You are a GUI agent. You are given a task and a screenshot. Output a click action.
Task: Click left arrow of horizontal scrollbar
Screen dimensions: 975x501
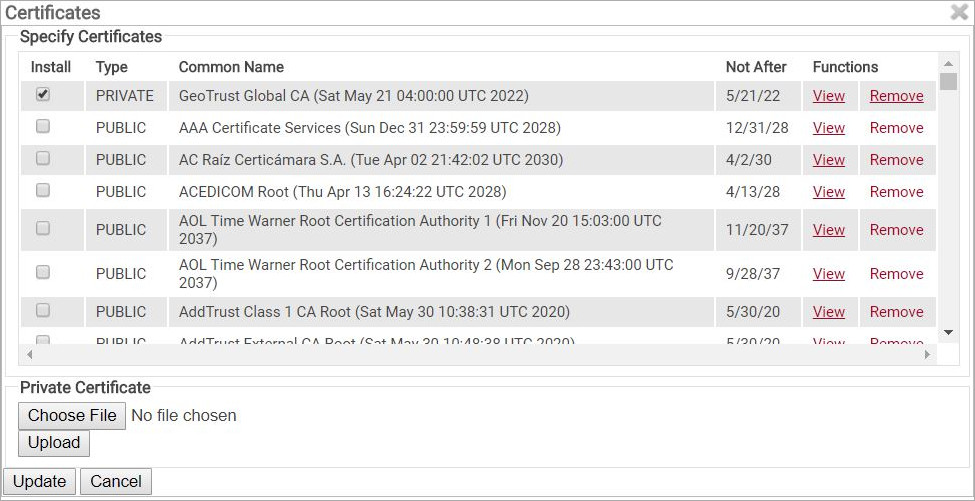(29, 354)
